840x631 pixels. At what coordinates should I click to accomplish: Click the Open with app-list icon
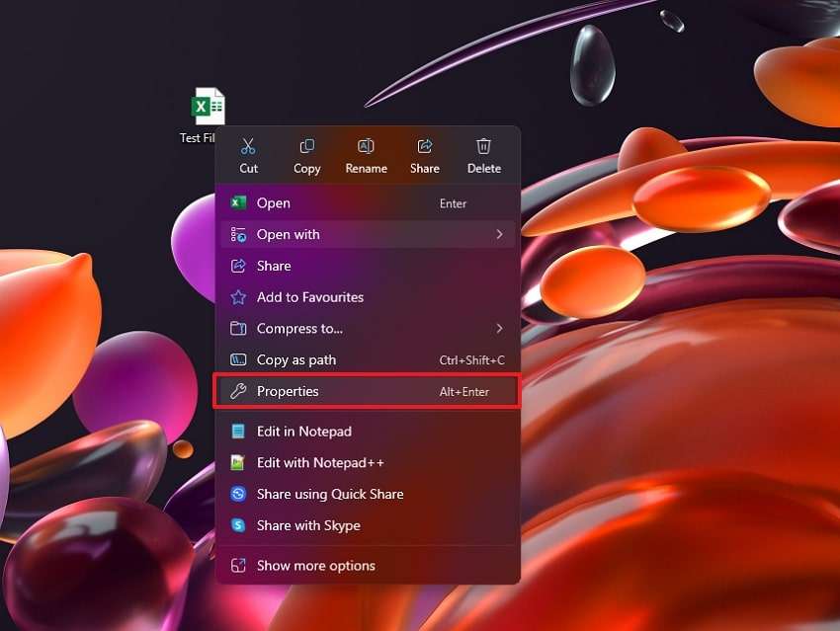click(x=238, y=234)
